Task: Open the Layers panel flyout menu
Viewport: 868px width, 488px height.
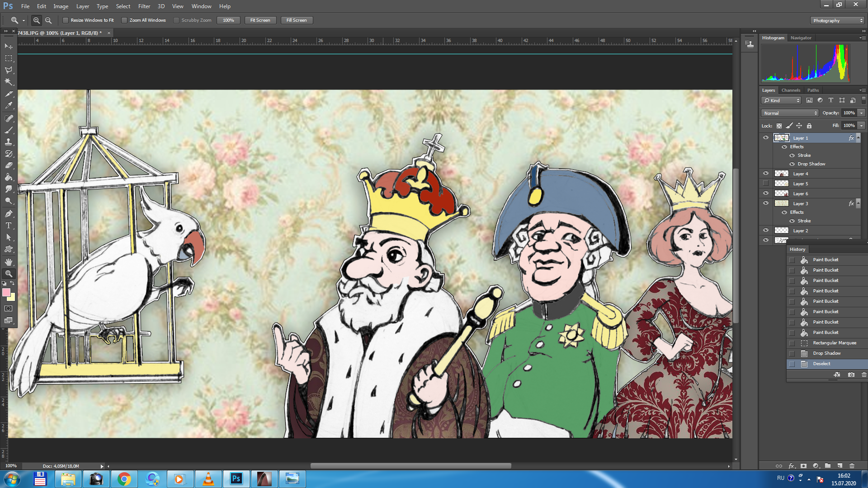Action: (x=863, y=90)
